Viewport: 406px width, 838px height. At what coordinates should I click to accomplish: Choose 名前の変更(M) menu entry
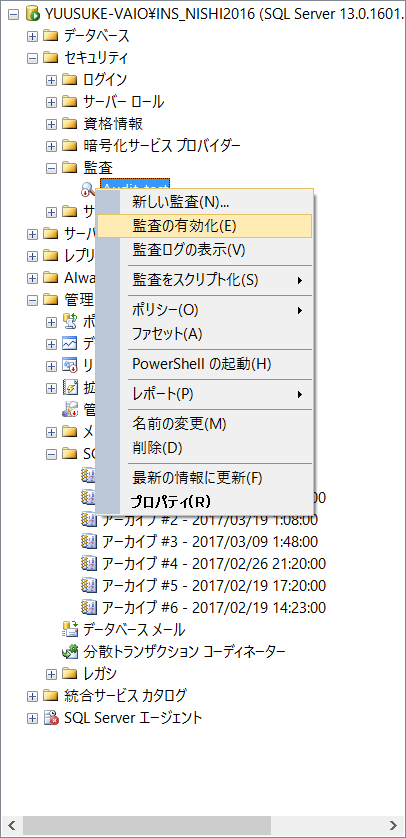[204, 424]
